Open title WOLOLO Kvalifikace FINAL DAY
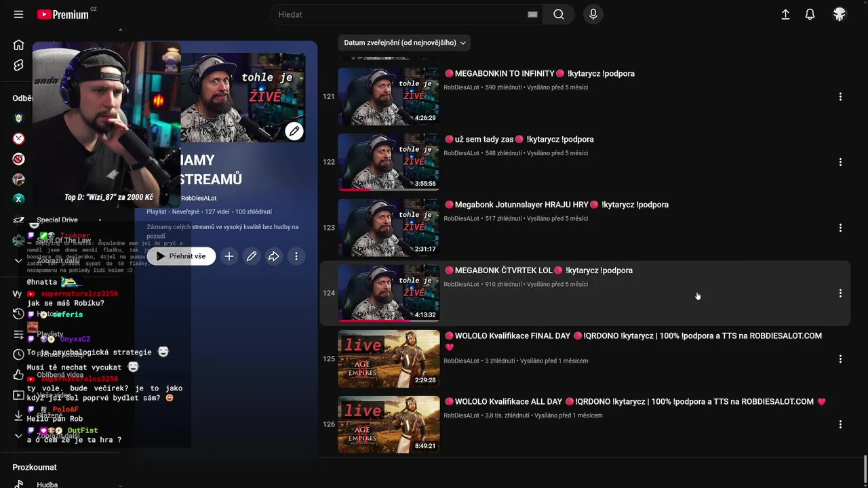 (633, 341)
